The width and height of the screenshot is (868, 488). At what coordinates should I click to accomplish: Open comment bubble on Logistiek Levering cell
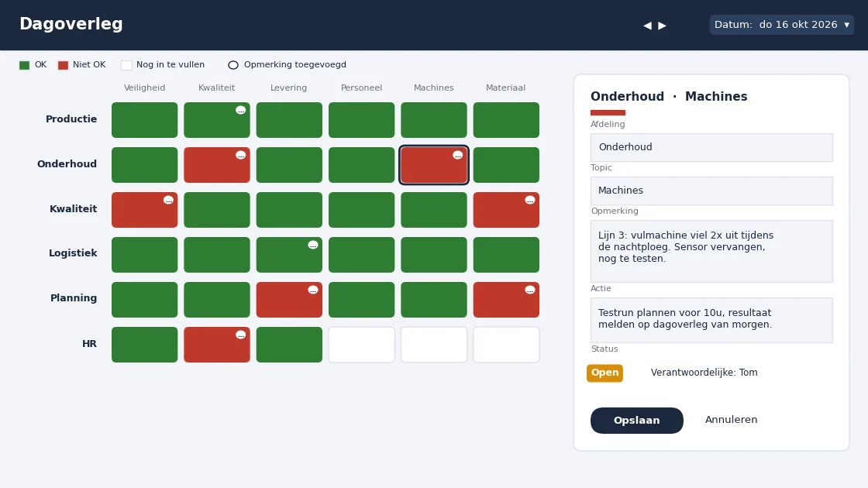pos(313,245)
